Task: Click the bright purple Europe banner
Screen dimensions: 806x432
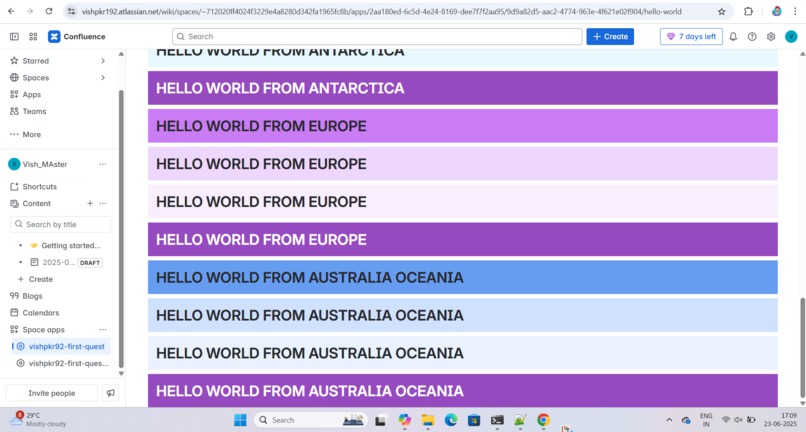Action: pos(463,126)
